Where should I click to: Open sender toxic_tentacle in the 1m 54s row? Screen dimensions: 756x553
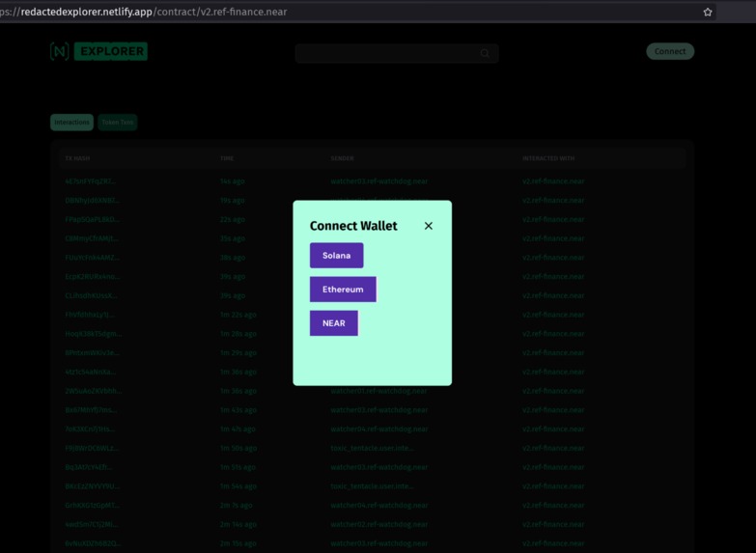(x=372, y=486)
